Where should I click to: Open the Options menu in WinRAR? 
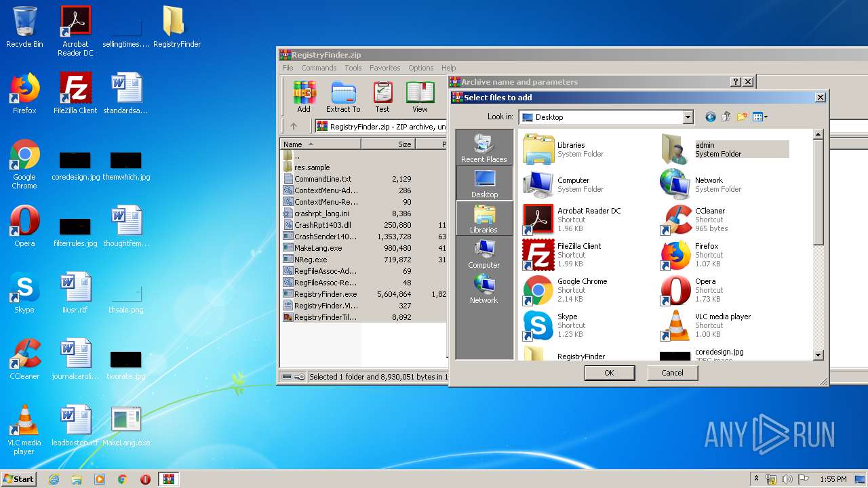[420, 68]
